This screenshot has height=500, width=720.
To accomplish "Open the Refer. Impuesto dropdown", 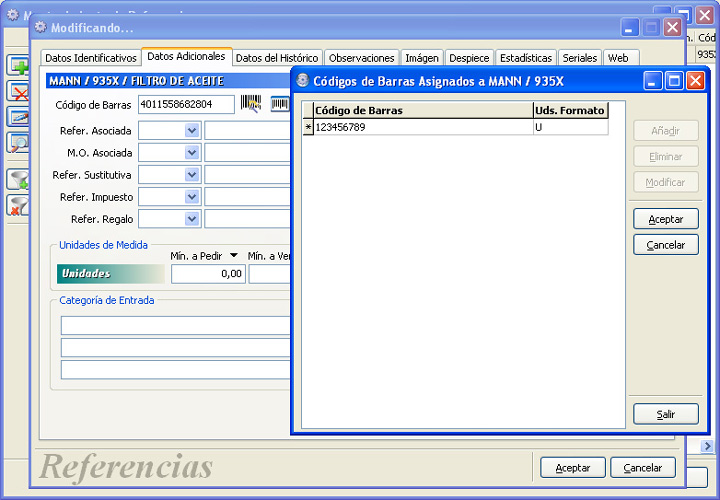I will click(192, 197).
